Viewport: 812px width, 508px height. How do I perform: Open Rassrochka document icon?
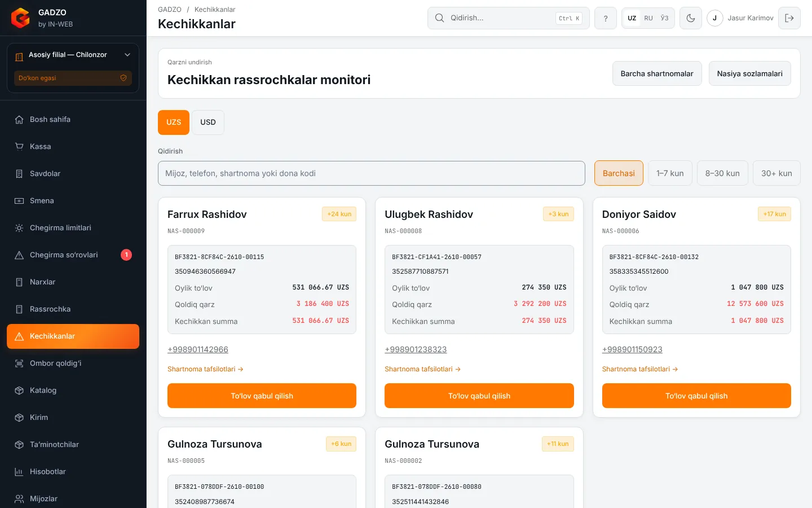point(19,309)
